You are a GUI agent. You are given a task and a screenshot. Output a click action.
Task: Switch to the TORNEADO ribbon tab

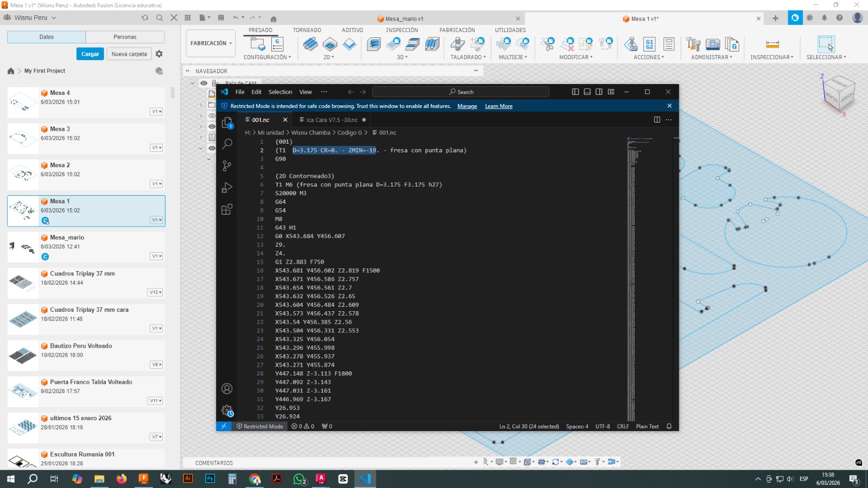307,30
